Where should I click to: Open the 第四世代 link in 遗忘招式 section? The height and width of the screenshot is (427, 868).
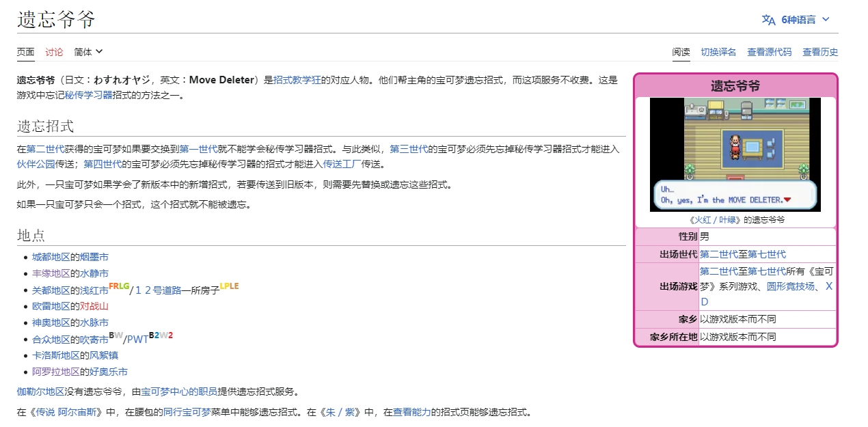[x=103, y=164]
